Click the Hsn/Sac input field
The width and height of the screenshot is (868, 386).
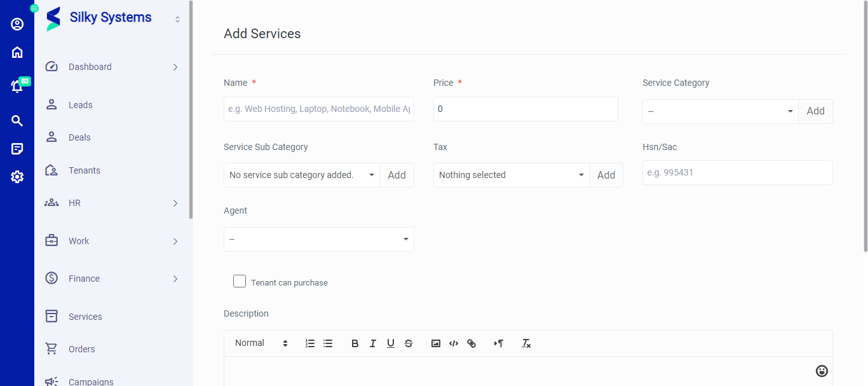[737, 172]
